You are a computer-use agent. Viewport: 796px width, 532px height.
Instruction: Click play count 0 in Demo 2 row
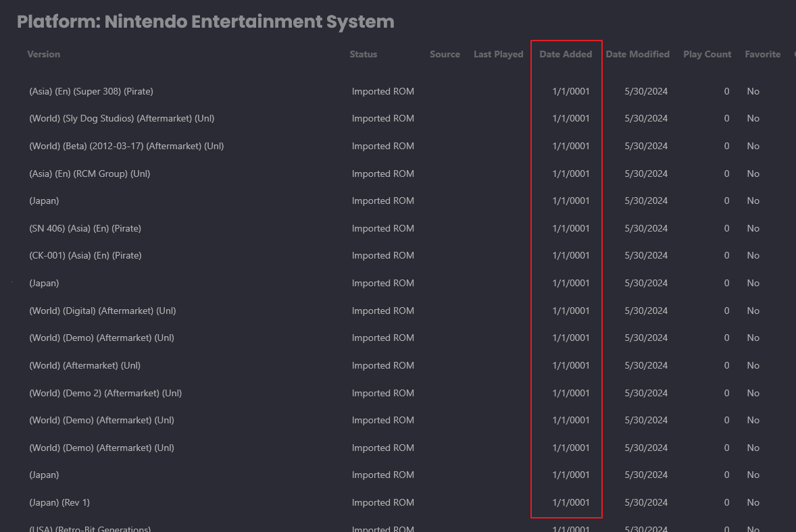pos(726,393)
